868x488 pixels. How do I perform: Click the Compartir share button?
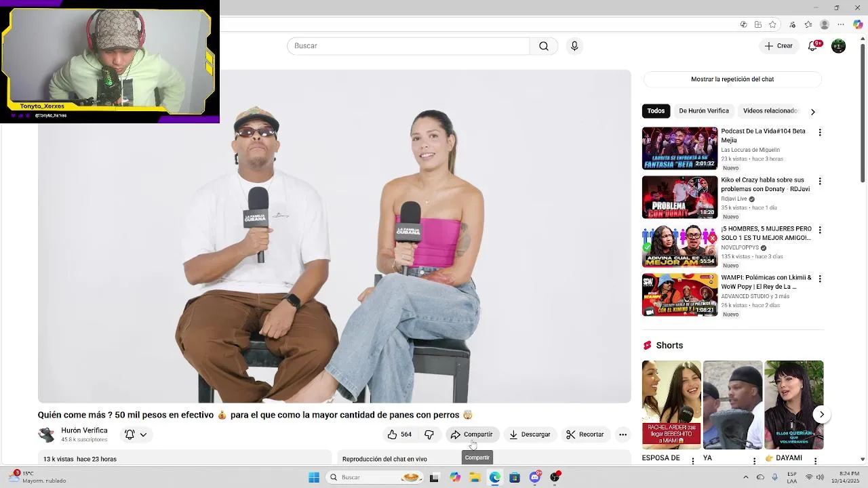pyautogui.click(x=472, y=434)
